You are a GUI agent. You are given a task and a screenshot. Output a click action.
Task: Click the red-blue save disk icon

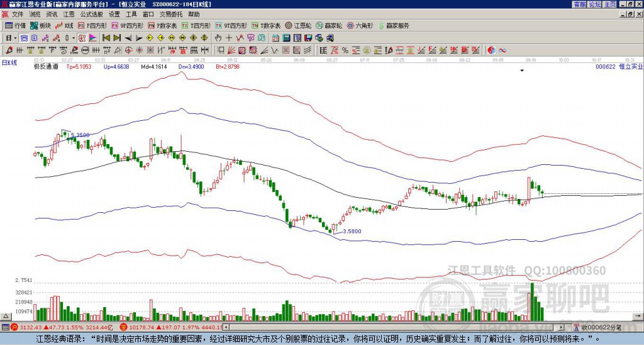[x=308, y=38]
